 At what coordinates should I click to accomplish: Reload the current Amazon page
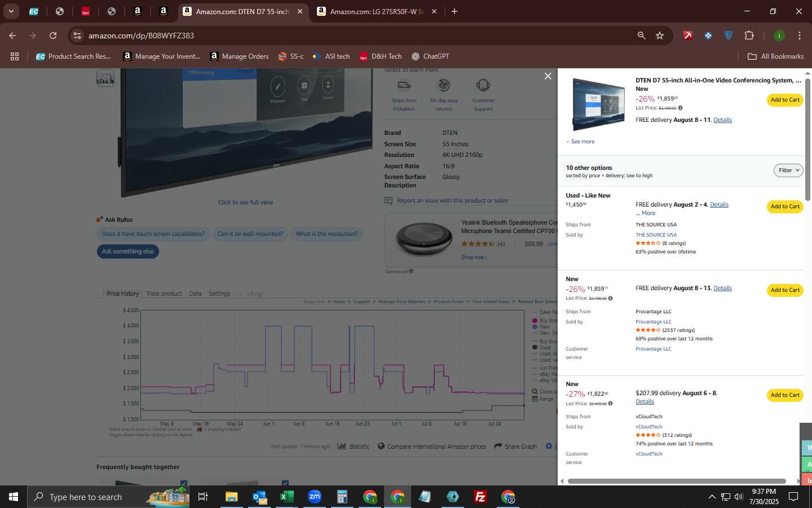pyautogui.click(x=53, y=36)
